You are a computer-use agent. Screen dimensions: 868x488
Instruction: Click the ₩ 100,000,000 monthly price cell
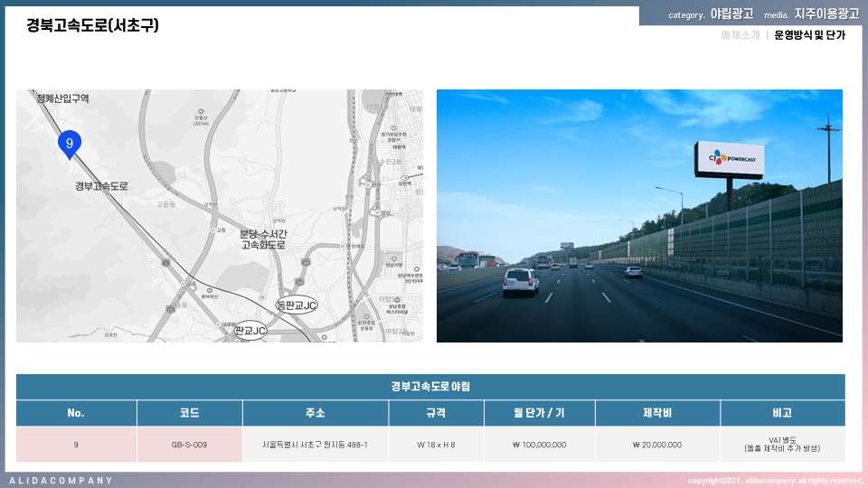(x=538, y=445)
